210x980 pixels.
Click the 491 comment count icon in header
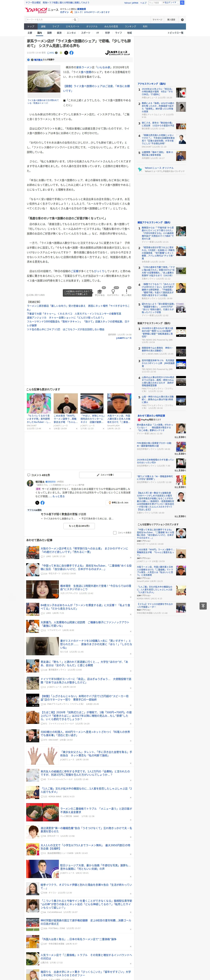[51, 53]
